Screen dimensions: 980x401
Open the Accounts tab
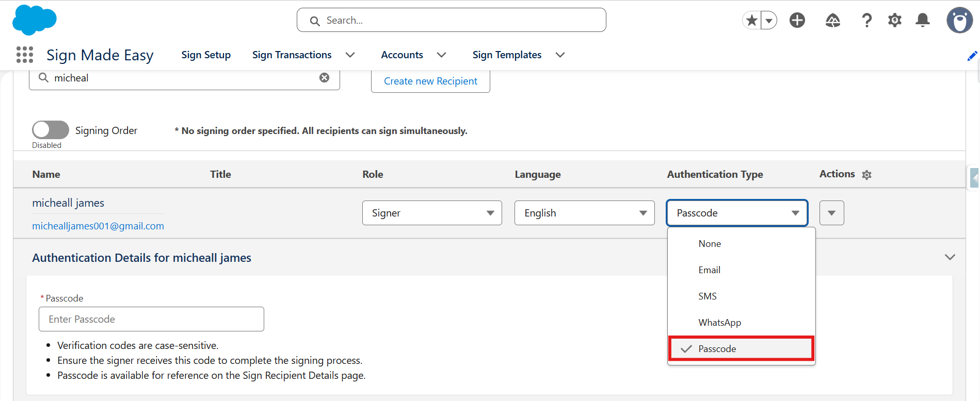(402, 55)
